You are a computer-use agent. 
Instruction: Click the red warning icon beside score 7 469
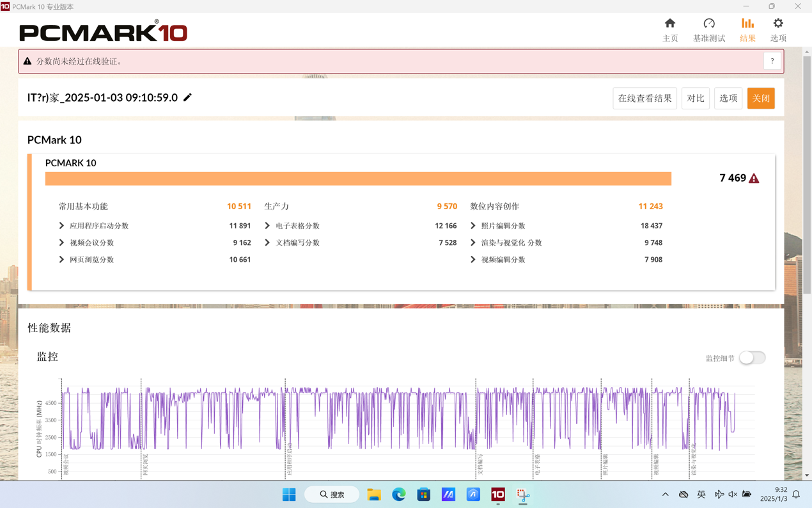coord(754,179)
